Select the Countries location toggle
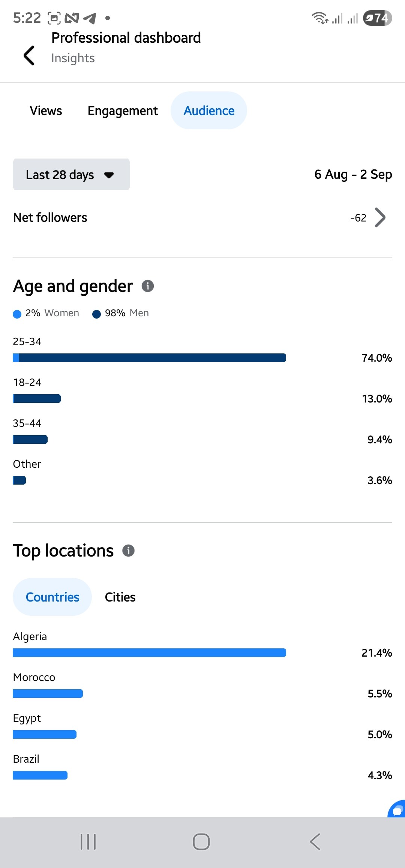 pos(52,597)
